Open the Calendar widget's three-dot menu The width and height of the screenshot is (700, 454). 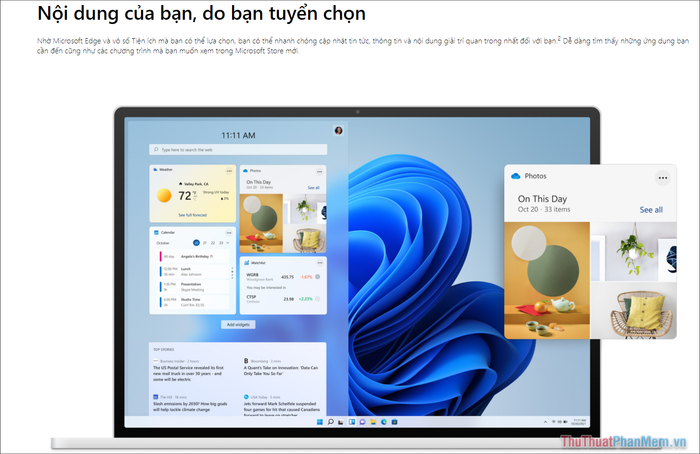(229, 232)
